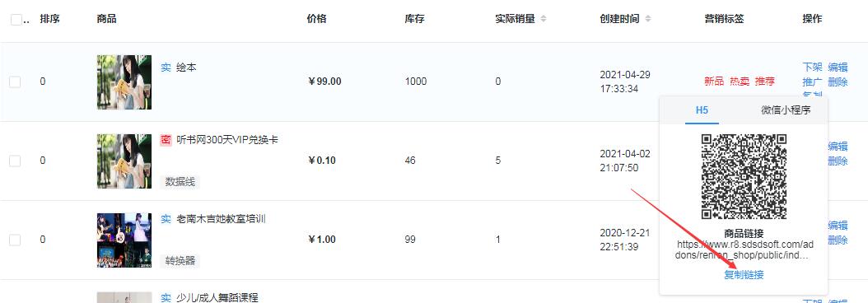868x303 pixels.
Task: Sort by 创建时间 column arrows
Action: [647, 19]
